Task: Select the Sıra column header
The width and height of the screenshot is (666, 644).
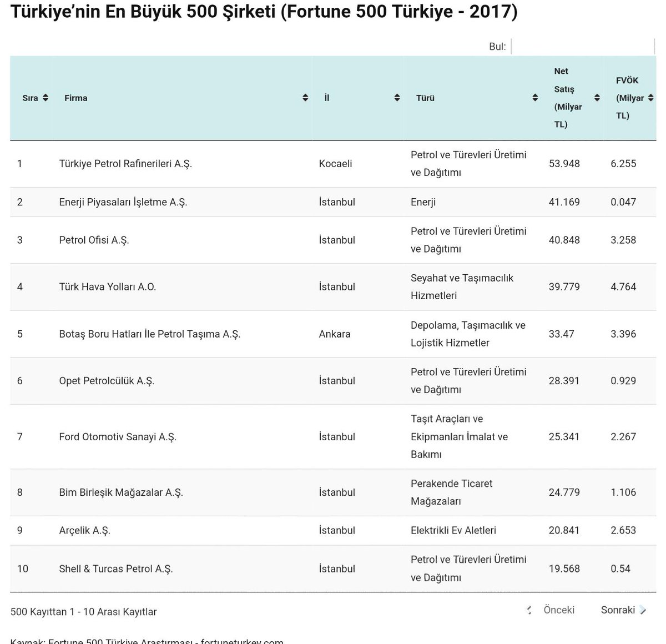Action: 32,98
